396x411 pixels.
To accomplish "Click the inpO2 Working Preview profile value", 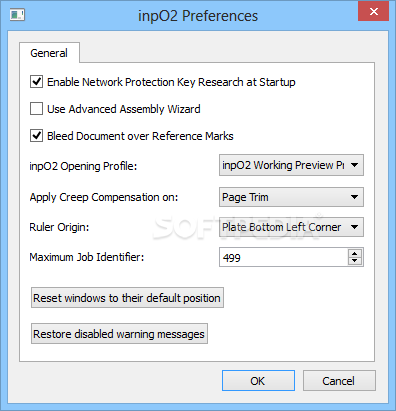I will pos(283,165).
